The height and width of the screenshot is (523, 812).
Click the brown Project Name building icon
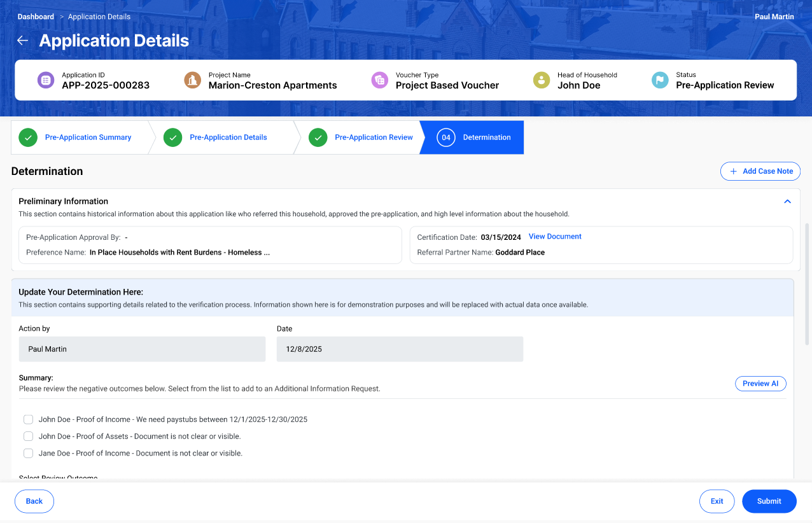click(192, 80)
